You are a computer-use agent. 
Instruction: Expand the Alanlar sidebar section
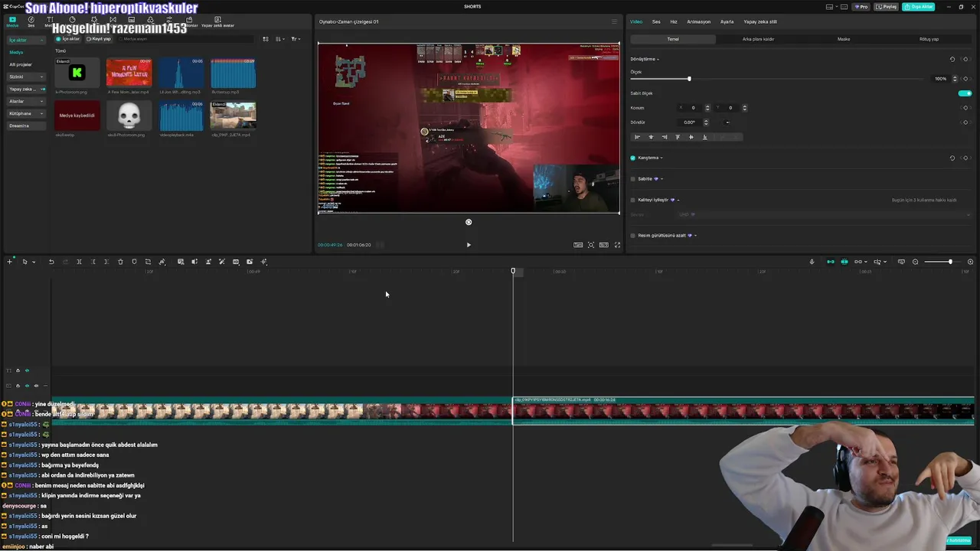click(x=43, y=101)
